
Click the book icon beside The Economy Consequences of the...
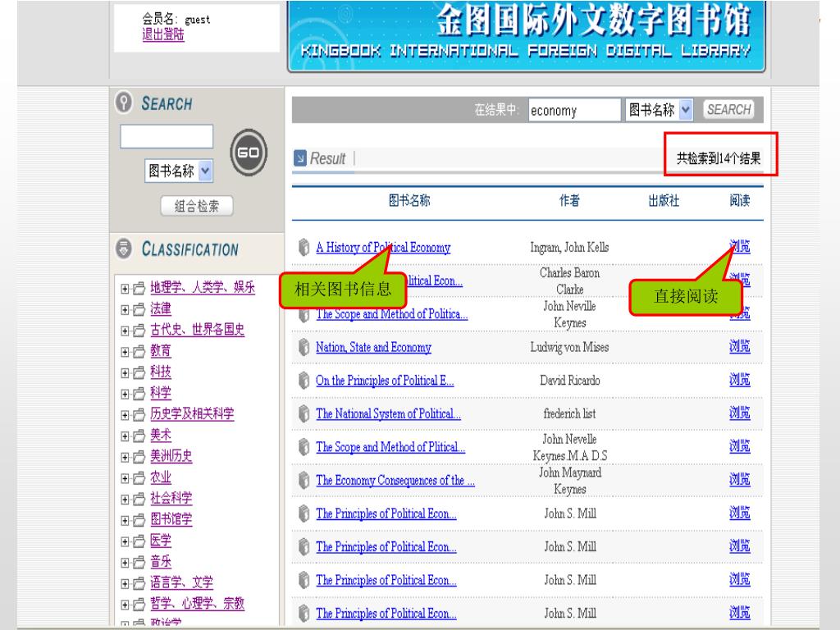coord(304,480)
